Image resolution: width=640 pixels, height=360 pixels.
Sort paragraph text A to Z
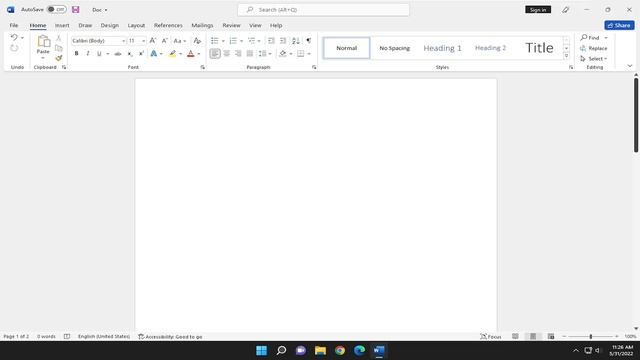[296, 40]
